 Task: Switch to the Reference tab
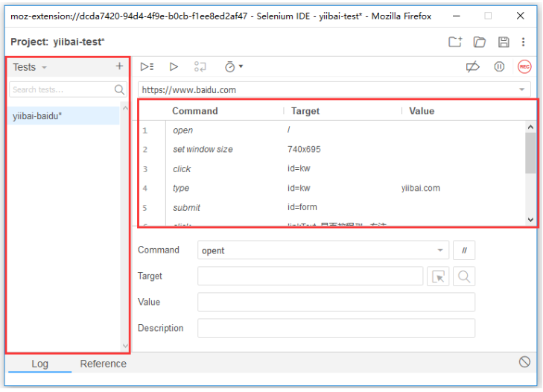tap(104, 364)
